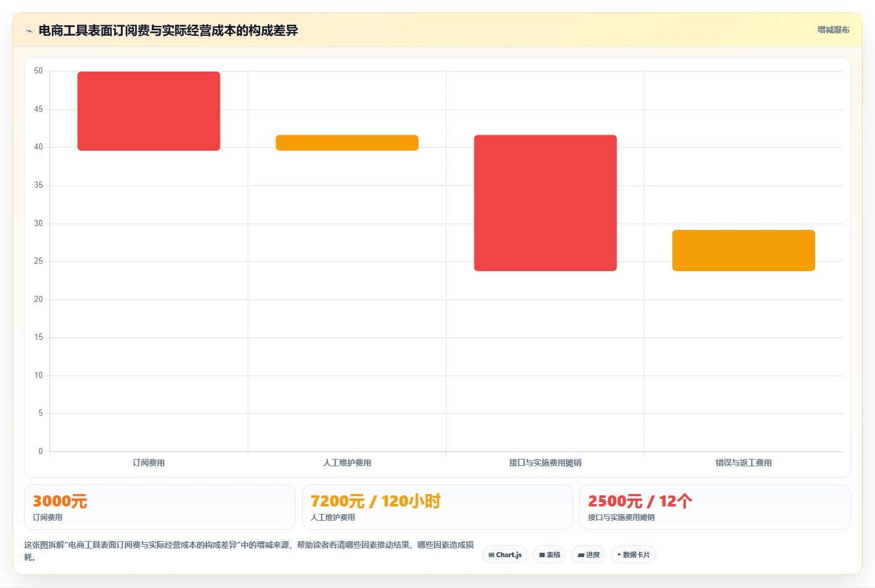This screenshot has width=875, height=588.
Task: Select the 数据卡片 tag chip
Action: [x=634, y=555]
